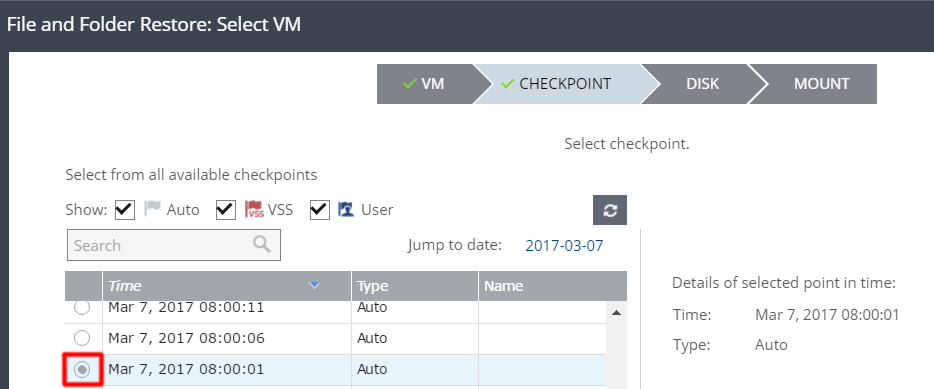Click the Name column header
This screenshot has width=934, height=389.
(x=553, y=286)
